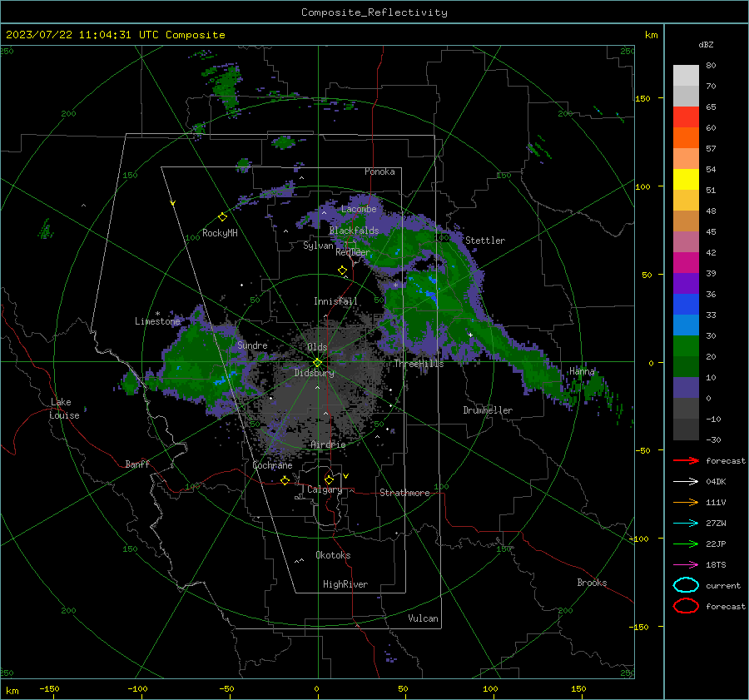Click the Hanna city label

point(582,371)
